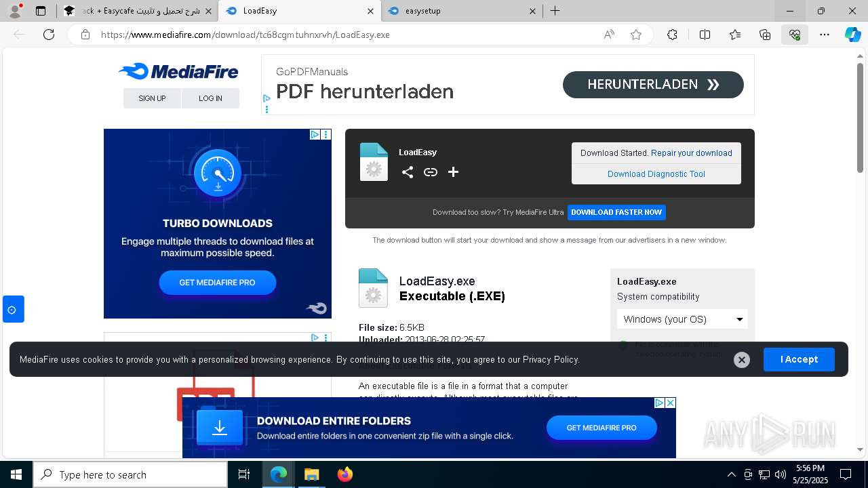This screenshot has width=868, height=488.
Task: Click the LoadEasy.exe file type icon
Action: pos(373,288)
